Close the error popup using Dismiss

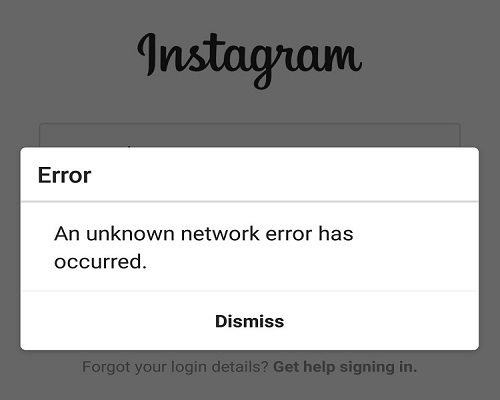coord(250,321)
